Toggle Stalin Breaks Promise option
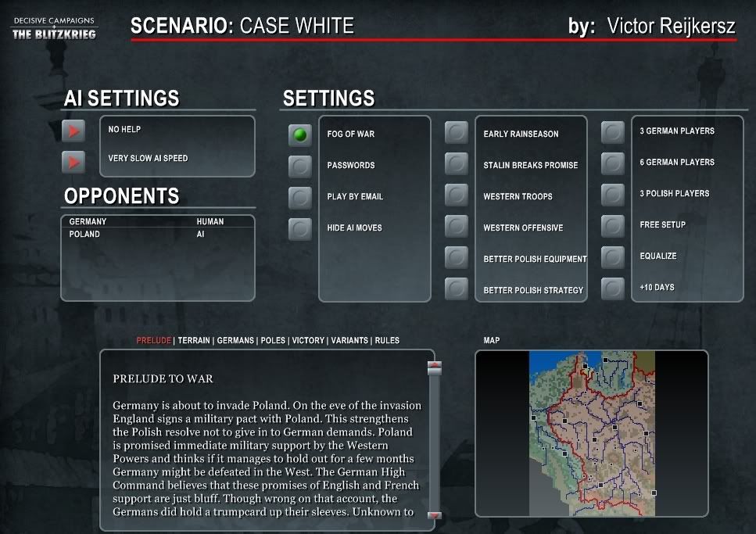This screenshot has height=534, width=756. (x=456, y=163)
